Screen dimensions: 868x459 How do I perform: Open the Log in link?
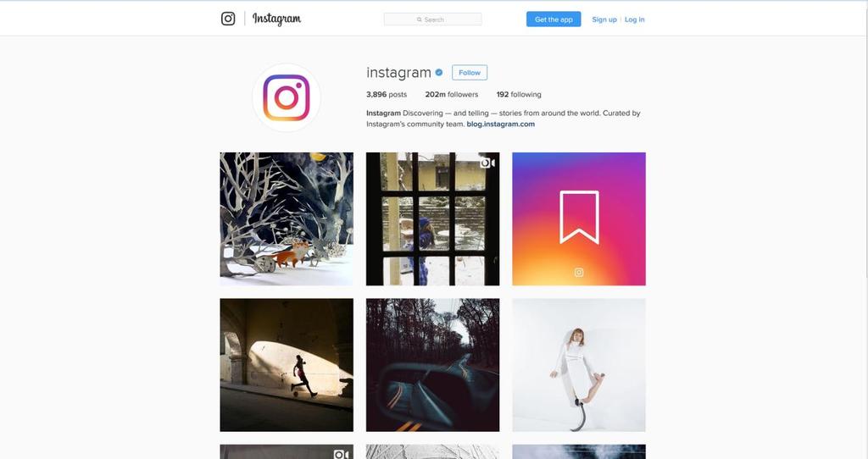tap(634, 19)
